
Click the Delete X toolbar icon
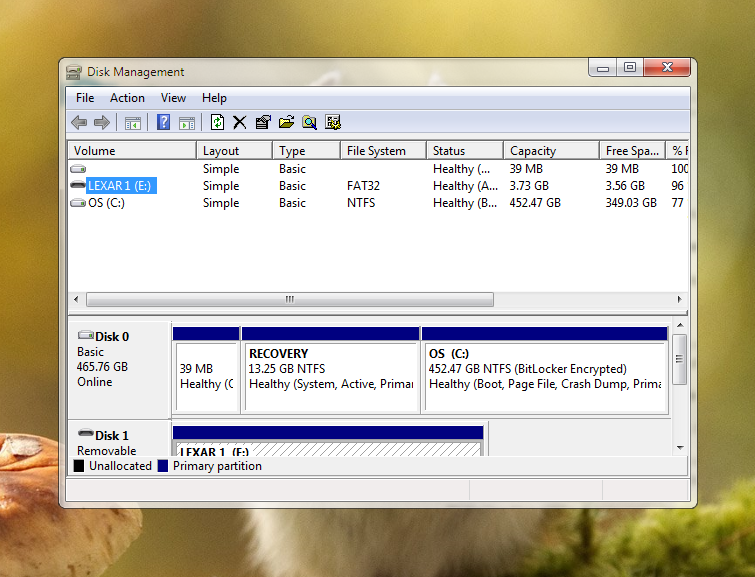pyautogui.click(x=239, y=122)
